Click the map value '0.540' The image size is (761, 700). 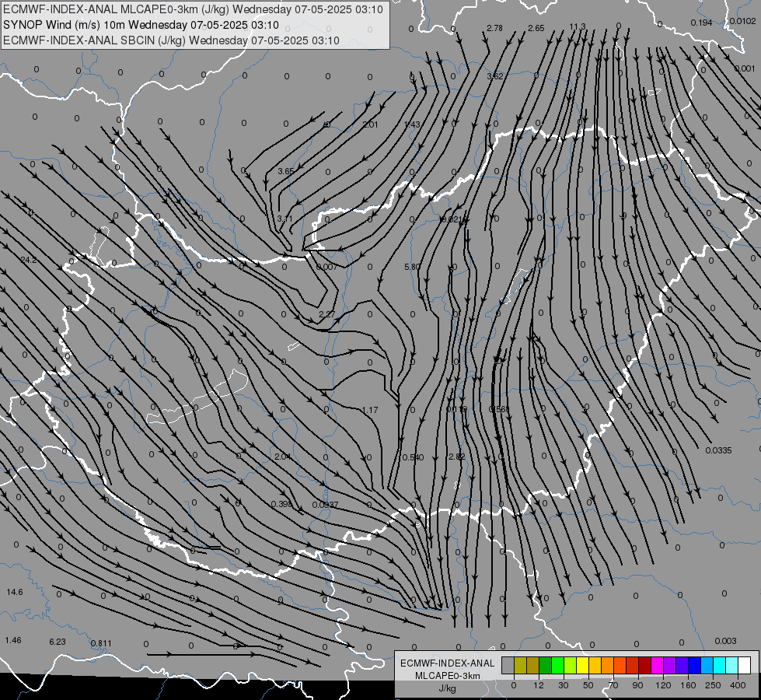click(413, 457)
